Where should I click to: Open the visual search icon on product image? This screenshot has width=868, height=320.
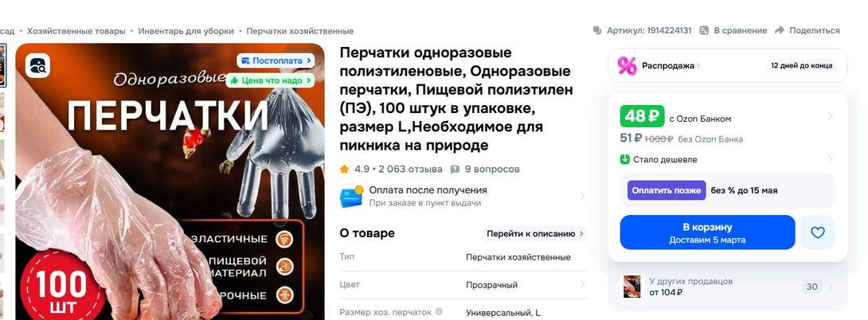(37, 66)
